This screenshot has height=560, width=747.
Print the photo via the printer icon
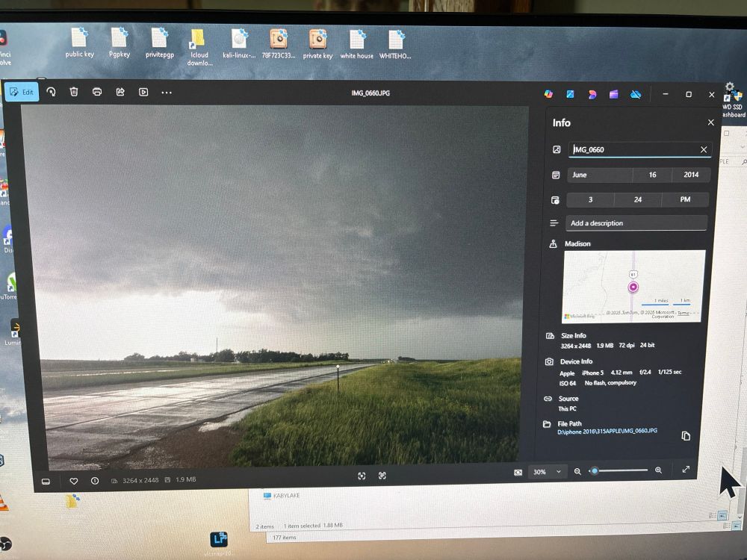97,92
